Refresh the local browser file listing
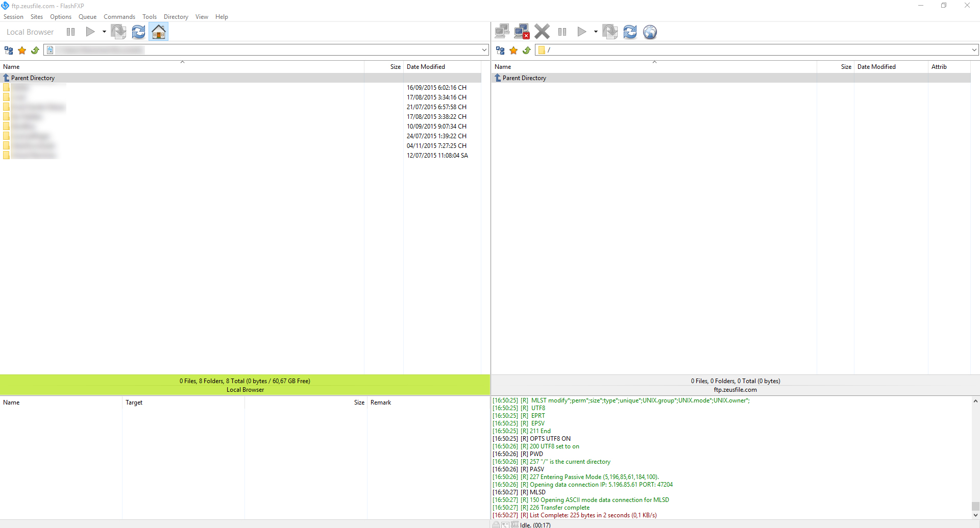This screenshot has height=528, width=980. pos(138,32)
